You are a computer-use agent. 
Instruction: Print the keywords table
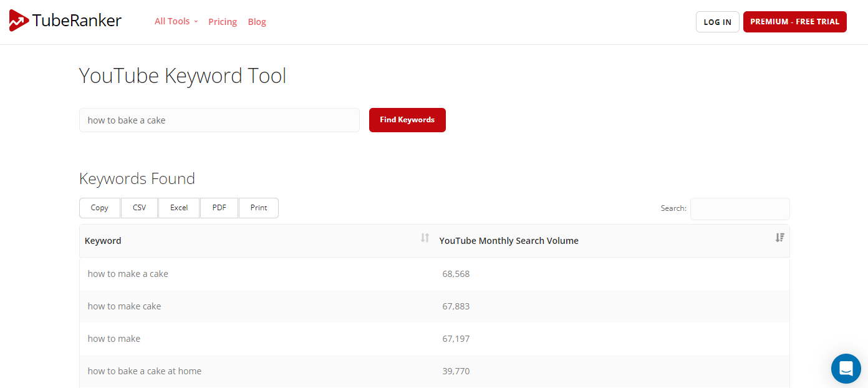click(x=259, y=208)
